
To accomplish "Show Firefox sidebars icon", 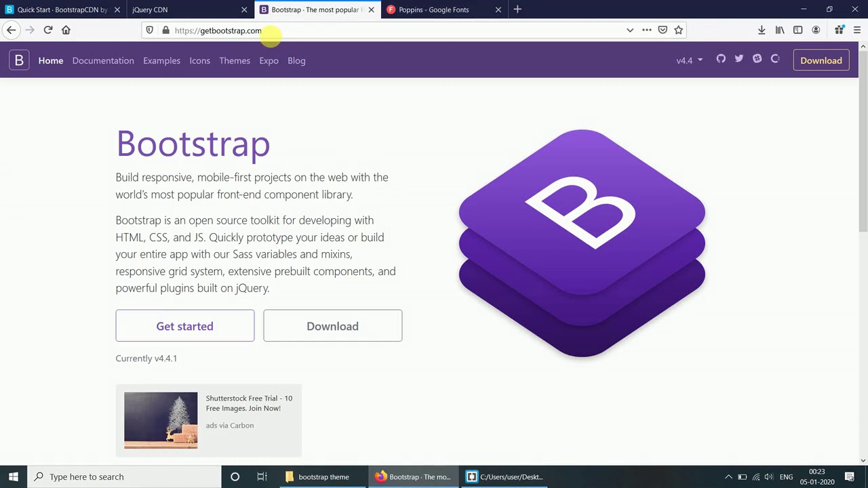I will pos(798,30).
